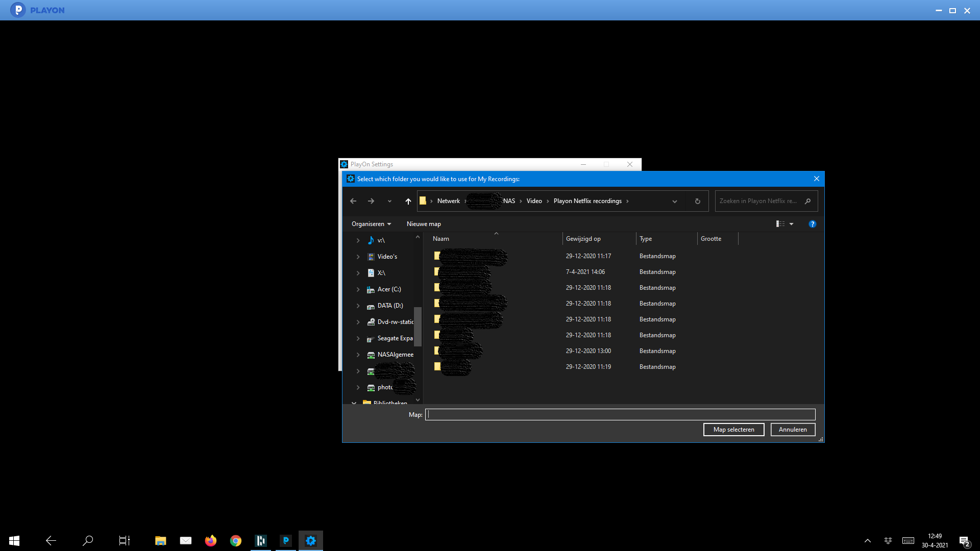Open the recent locations dropdown arrow
The image size is (980, 551).
tap(389, 202)
